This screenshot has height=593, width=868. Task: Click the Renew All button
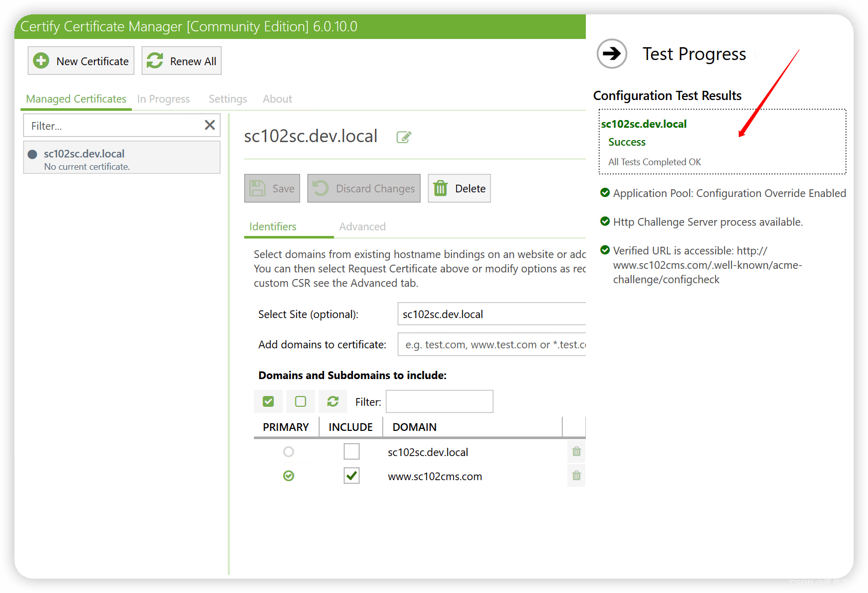182,61
